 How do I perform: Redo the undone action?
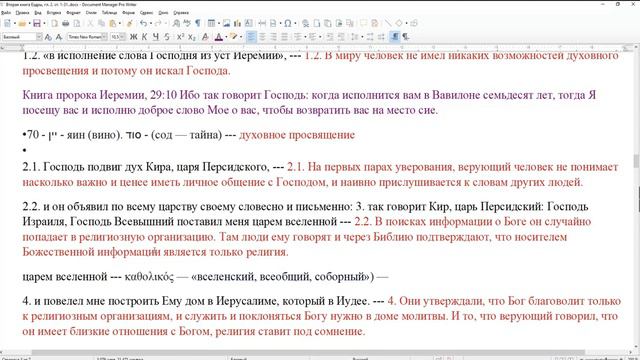coord(158,23)
